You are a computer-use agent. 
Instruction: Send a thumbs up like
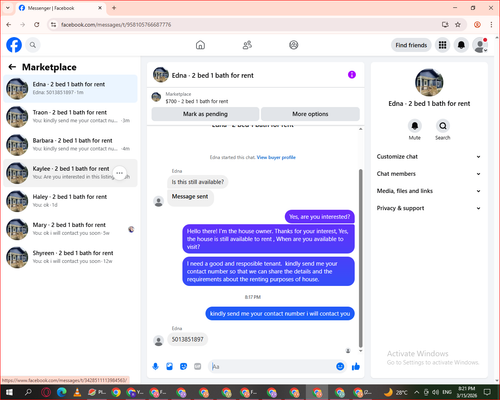356,367
